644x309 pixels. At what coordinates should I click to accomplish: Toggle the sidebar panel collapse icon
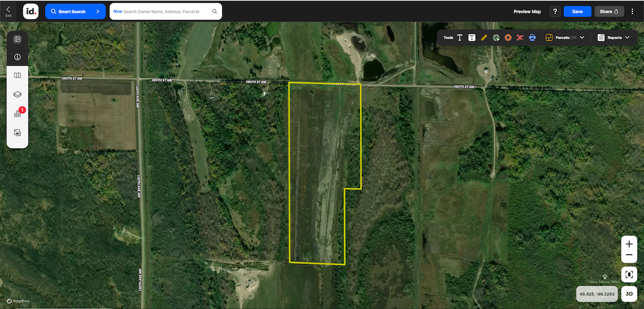tap(17, 39)
